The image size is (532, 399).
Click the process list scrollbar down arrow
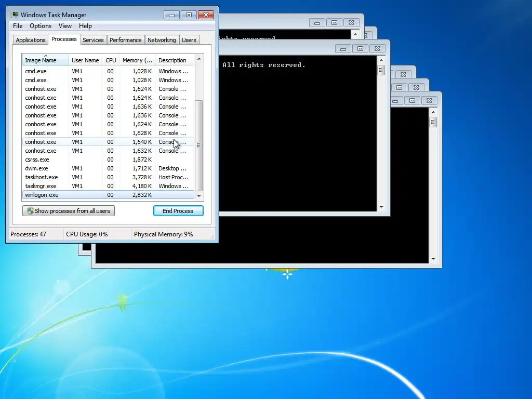(x=199, y=196)
